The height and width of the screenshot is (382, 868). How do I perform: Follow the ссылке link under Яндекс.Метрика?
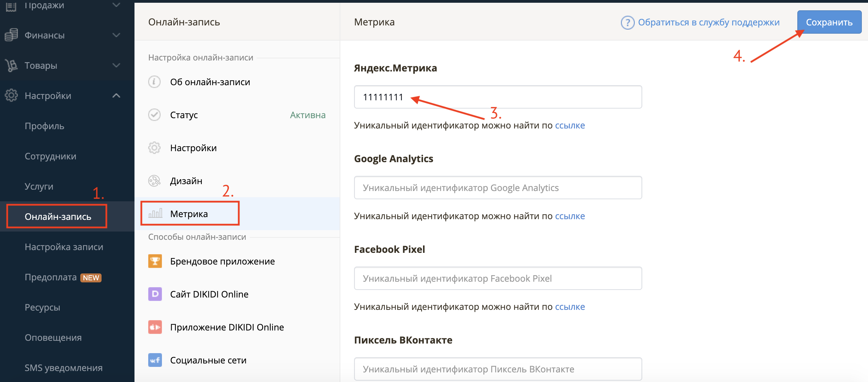click(570, 125)
